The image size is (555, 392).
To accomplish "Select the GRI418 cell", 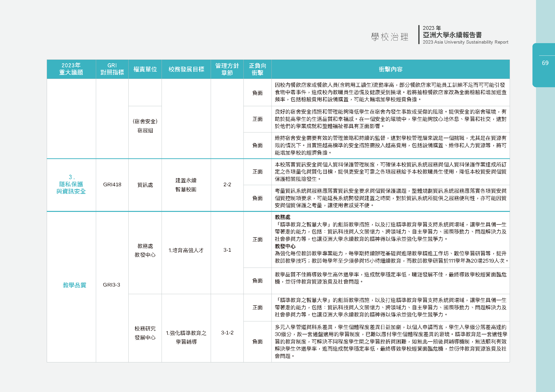I will coord(112,185).
